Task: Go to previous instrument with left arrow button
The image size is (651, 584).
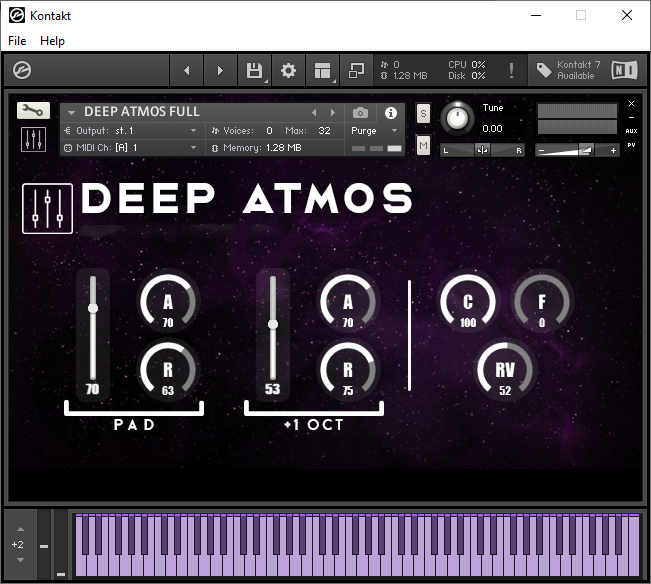Action: [x=187, y=70]
